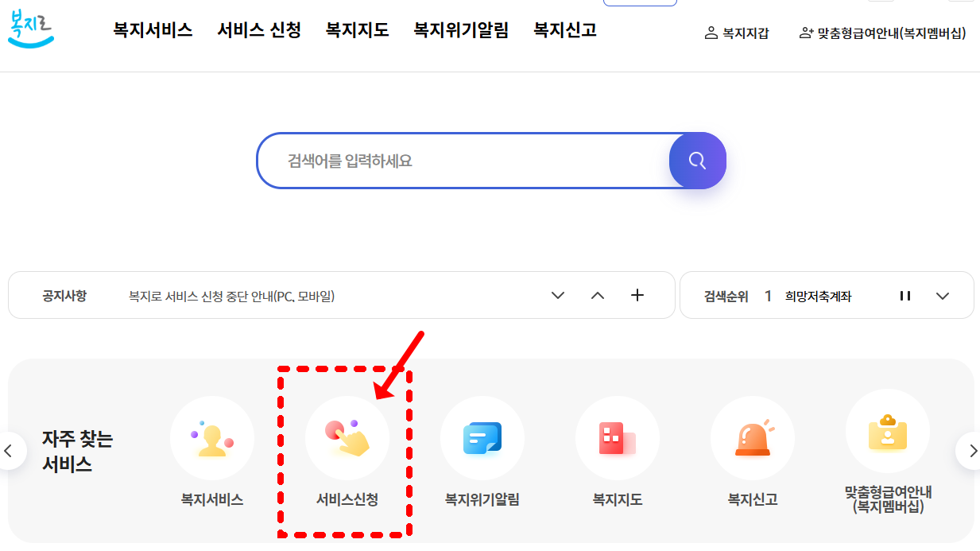Expand the 공지사항 notice list
This screenshot has width=980, height=551.
coord(557,295)
